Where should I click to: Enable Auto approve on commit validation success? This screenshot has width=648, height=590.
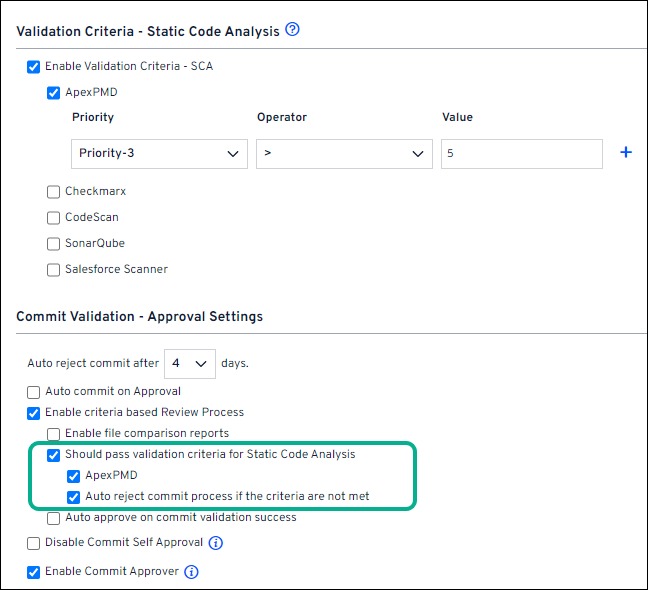pos(54,518)
